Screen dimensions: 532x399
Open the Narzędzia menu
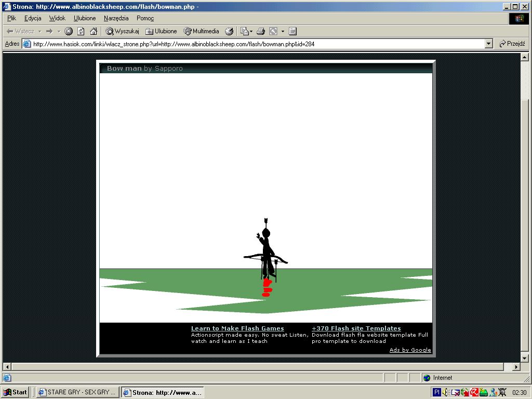pyautogui.click(x=116, y=18)
